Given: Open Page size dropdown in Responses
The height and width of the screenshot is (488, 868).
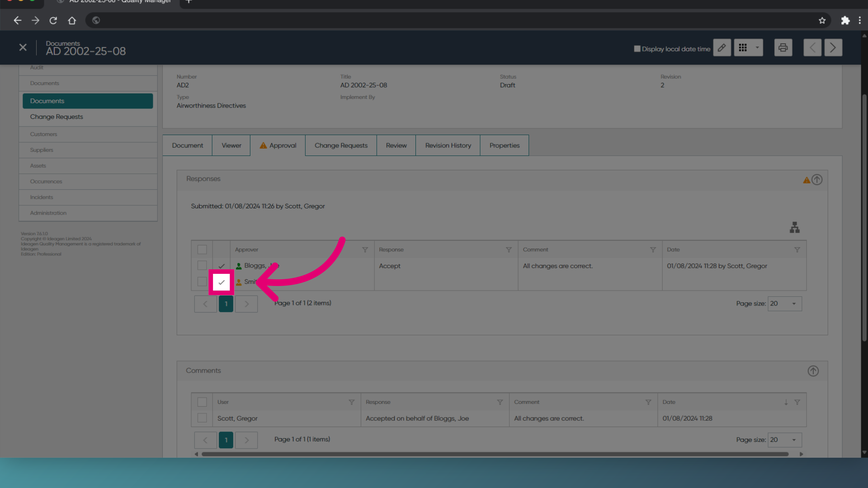Looking at the screenshot, I should (x=784, y=304).
